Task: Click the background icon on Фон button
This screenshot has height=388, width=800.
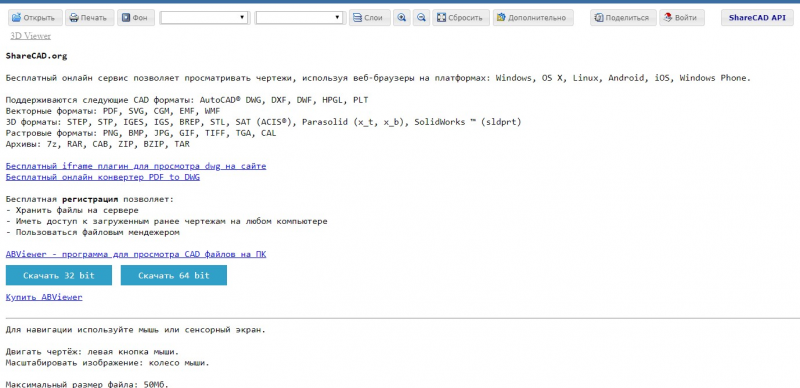Action: [x=126, y=18]
